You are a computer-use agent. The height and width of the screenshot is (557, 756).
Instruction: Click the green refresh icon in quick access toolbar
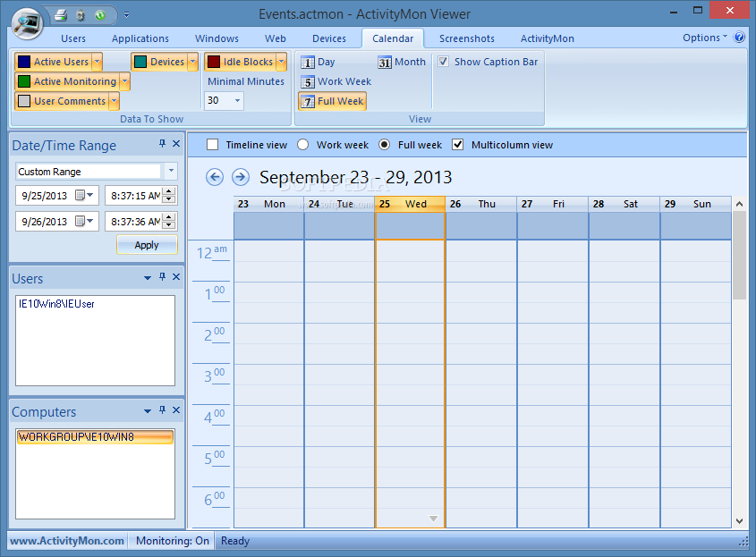(100, 15)
